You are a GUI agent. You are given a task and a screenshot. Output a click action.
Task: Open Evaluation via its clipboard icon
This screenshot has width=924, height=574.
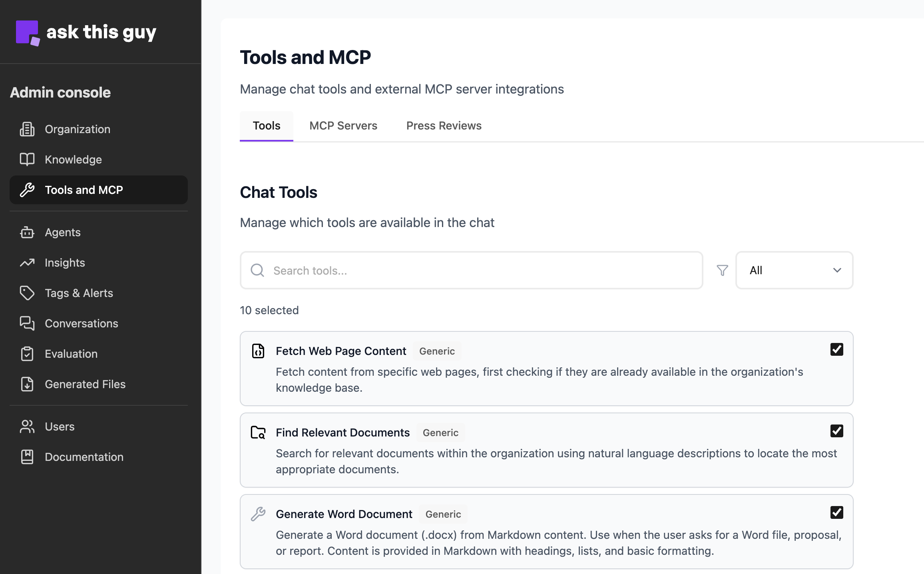pos(27,354)
